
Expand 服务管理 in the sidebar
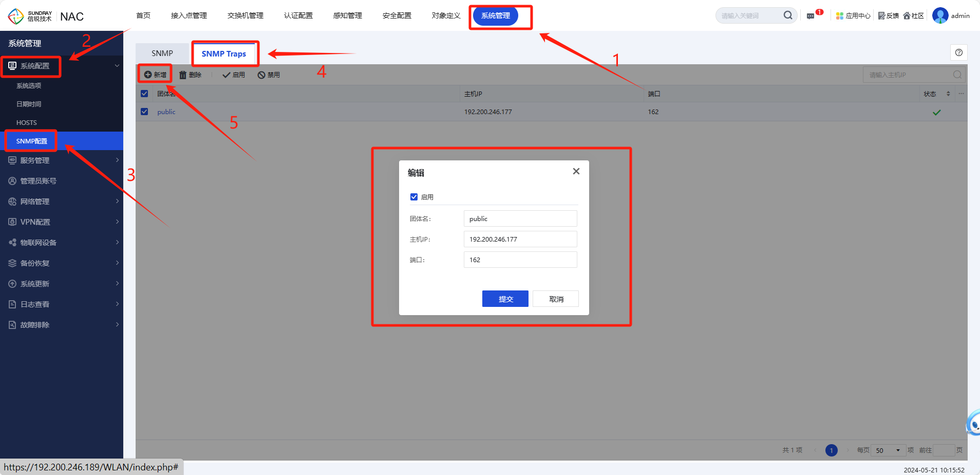(62, 160)
